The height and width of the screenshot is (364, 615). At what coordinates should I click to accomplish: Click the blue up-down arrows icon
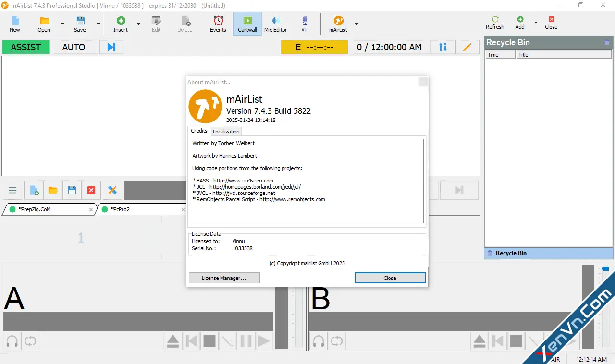(x=443, y=47)
